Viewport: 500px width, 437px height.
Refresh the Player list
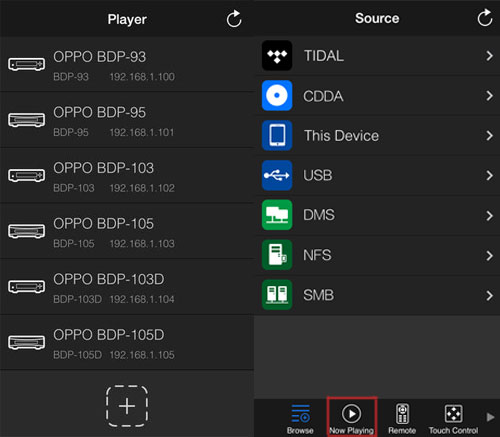point(234,19)
